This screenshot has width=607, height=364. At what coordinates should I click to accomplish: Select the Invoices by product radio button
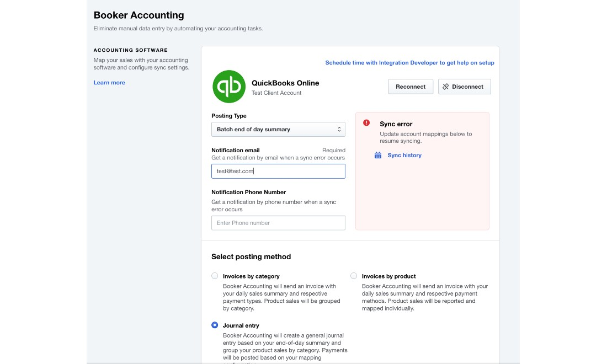[354, 276]
